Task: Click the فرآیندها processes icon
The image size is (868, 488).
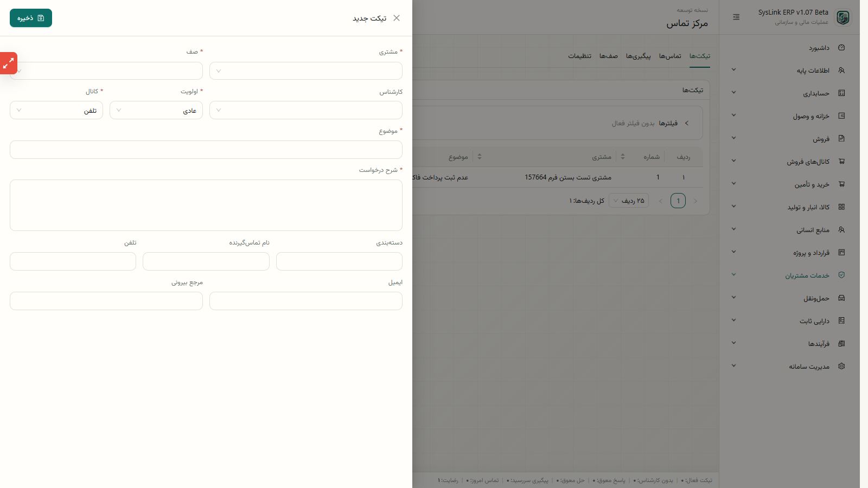Action: 841,344
